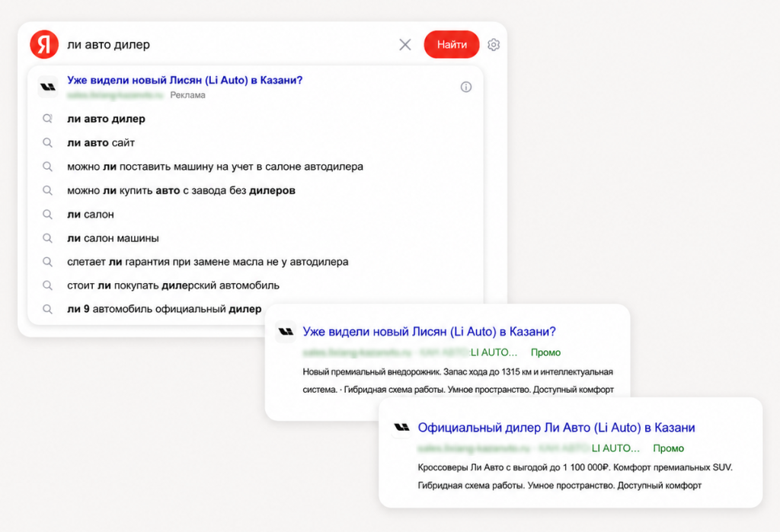Image resolution: width=780 pixels, height=532 pixels.
Task: Click the search field containing 'ли авто дилер'
Action: coord(229,45)
